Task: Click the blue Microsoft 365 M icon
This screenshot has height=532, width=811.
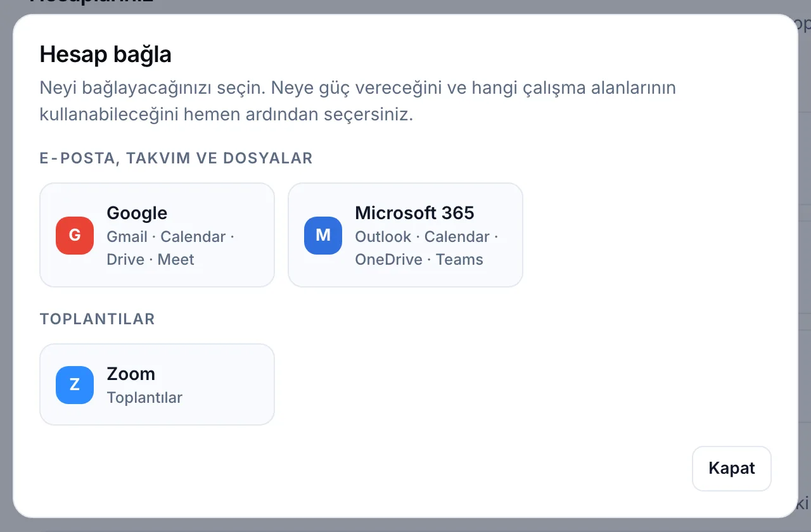Action: tap(323, 236)
